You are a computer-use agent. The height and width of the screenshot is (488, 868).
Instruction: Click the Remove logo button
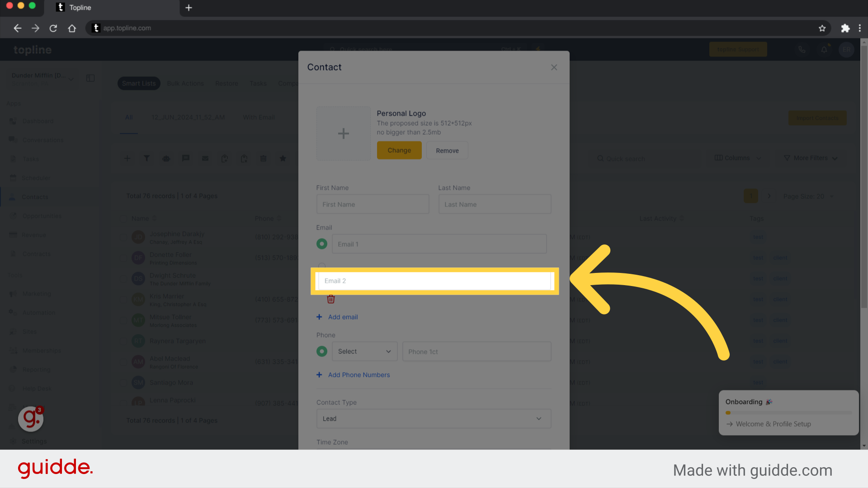click(447, 150)
